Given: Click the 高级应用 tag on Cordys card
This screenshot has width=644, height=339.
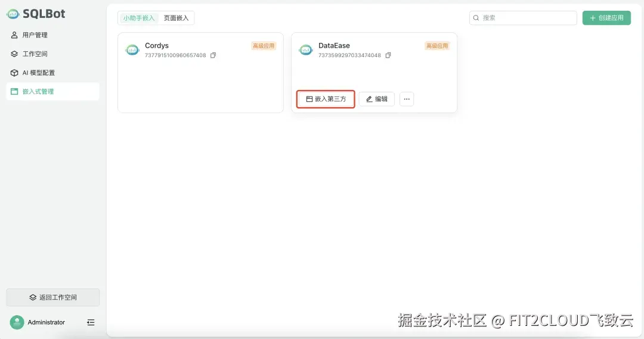Looking at the screenshot, I should [264, 46].
